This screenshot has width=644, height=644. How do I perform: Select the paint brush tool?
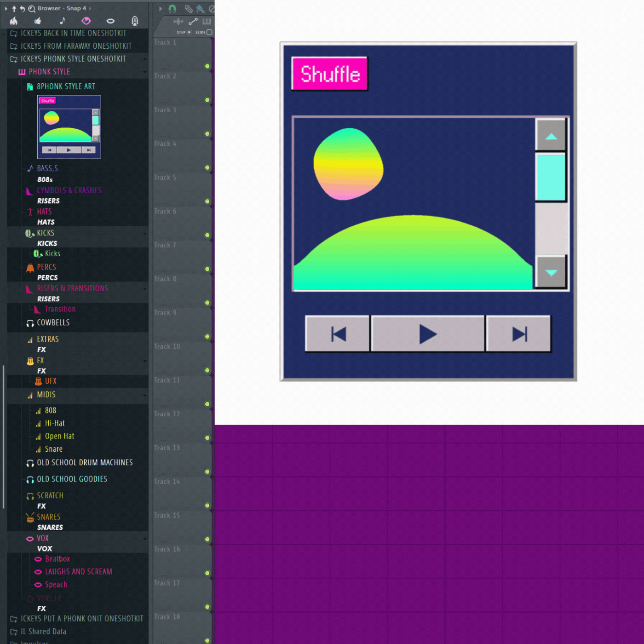coord(200,8)
